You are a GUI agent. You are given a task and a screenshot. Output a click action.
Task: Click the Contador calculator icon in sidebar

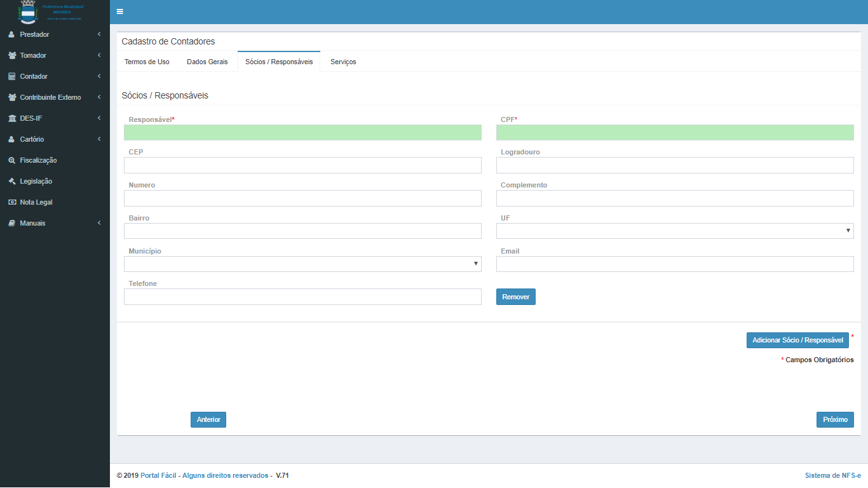(11, 76)
